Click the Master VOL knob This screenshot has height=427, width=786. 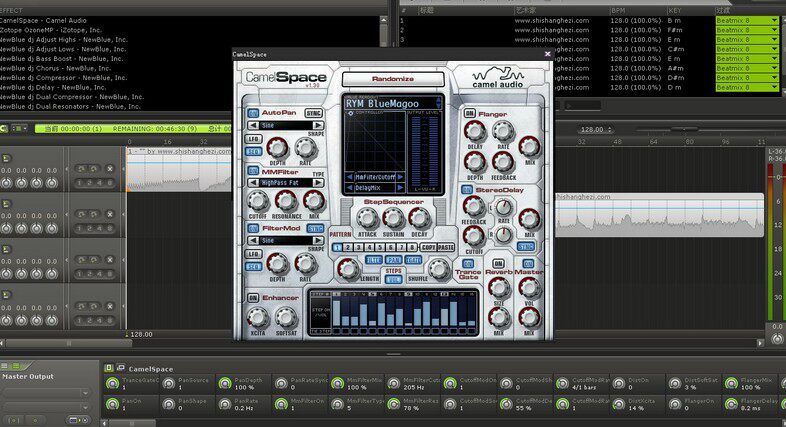coord(529,288)
